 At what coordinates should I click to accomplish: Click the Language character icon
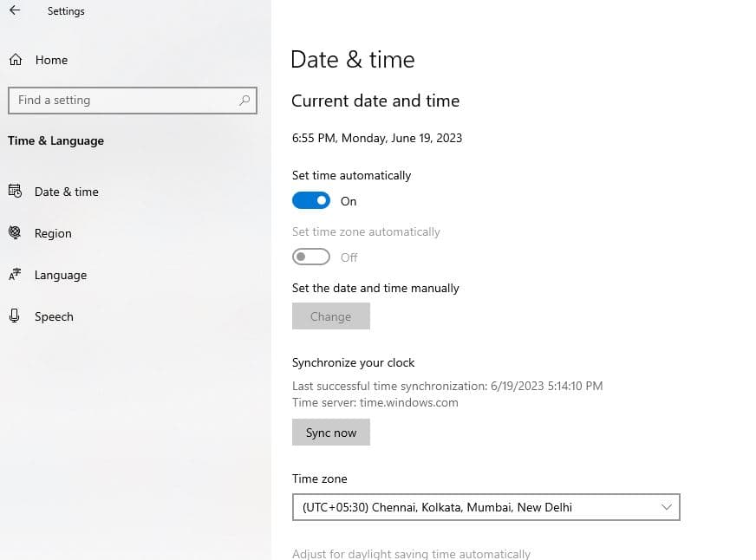coord(15,275)
